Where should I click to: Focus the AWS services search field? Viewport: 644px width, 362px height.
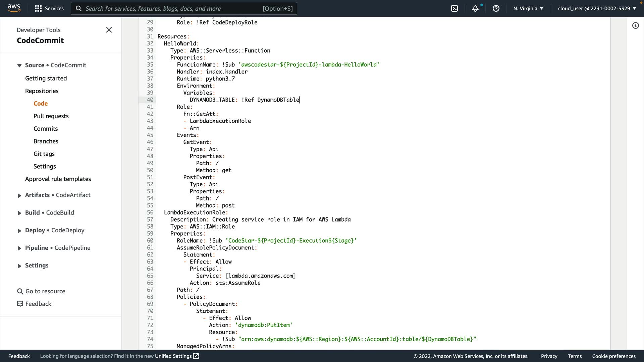coord(184,8)
